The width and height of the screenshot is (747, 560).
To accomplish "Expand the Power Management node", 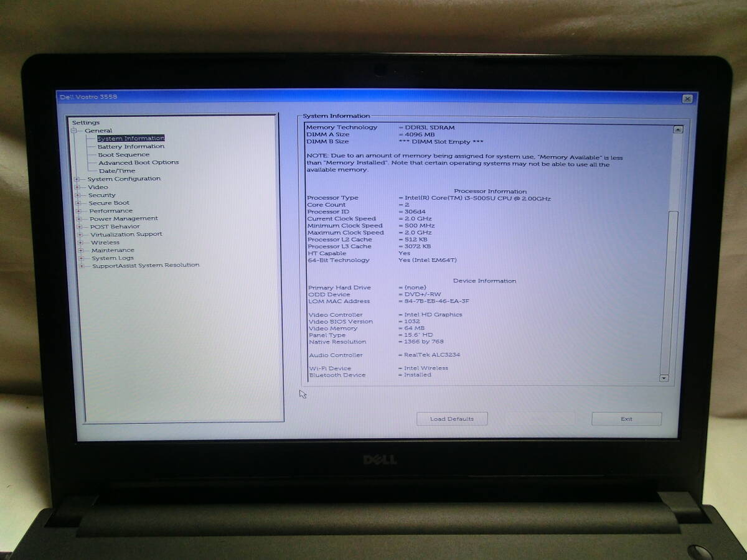I will [x=80, y=219].
